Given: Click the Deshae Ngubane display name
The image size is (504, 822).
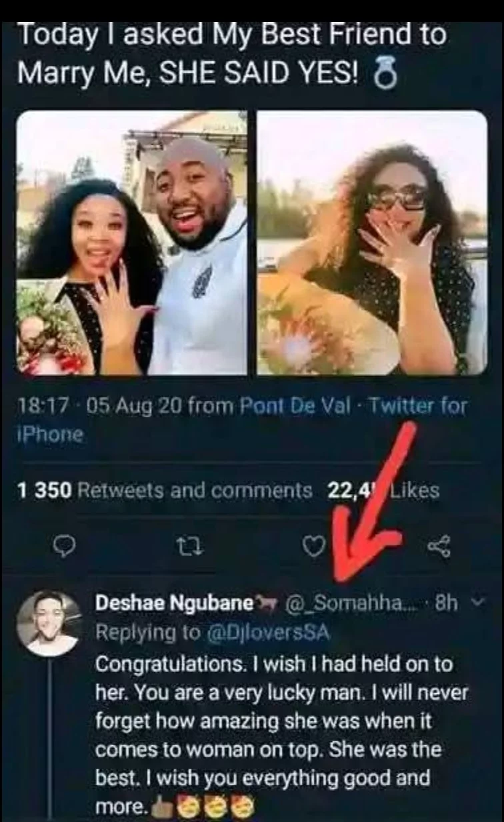Looking at the screenshot, I should click(x=175, y=603).
